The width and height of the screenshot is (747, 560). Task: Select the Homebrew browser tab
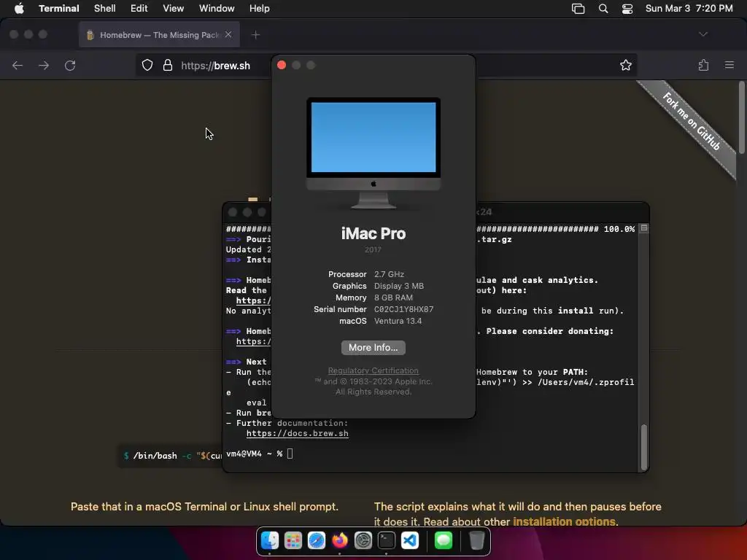coord(159,35)
